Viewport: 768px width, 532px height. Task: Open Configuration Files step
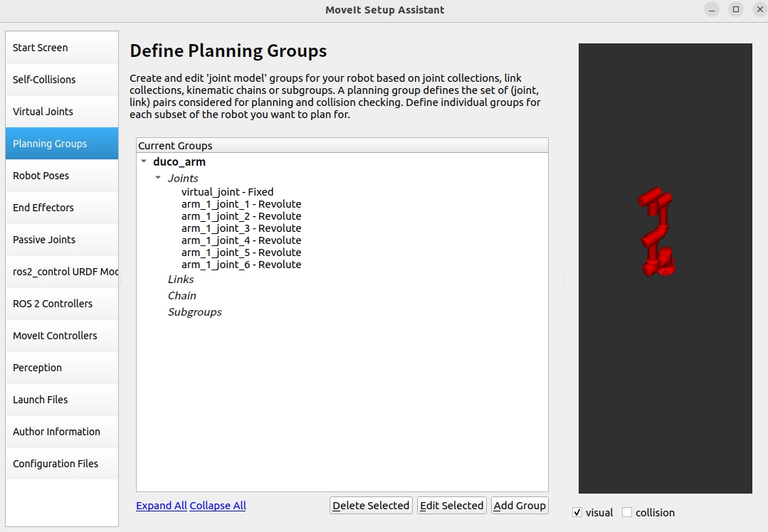[62, 464]
